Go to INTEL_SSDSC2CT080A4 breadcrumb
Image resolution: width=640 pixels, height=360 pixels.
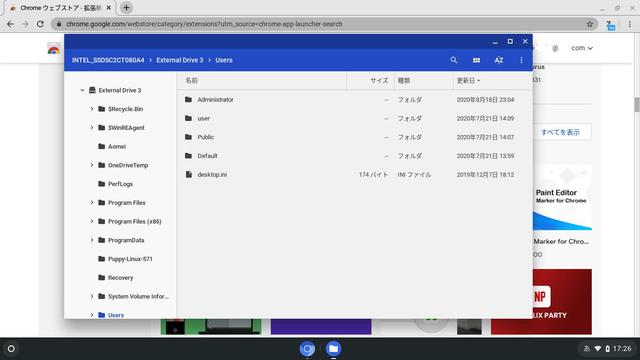(x=108, y=60)
